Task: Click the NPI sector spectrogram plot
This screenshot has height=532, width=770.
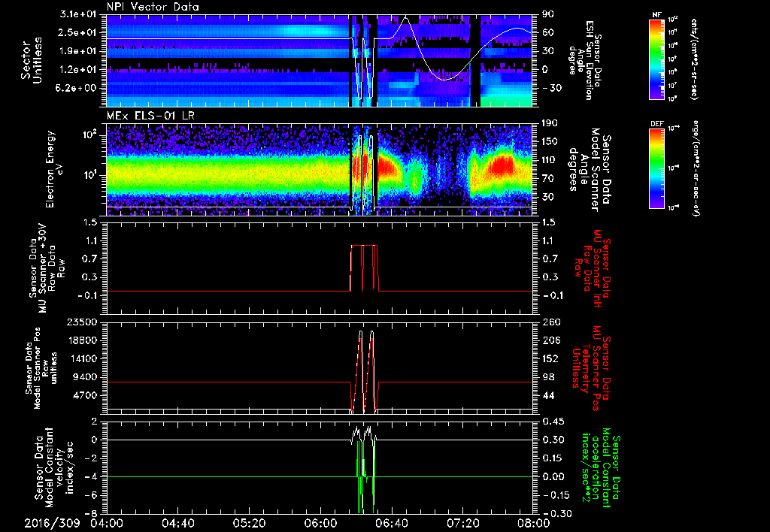Action: pos(319,61)
